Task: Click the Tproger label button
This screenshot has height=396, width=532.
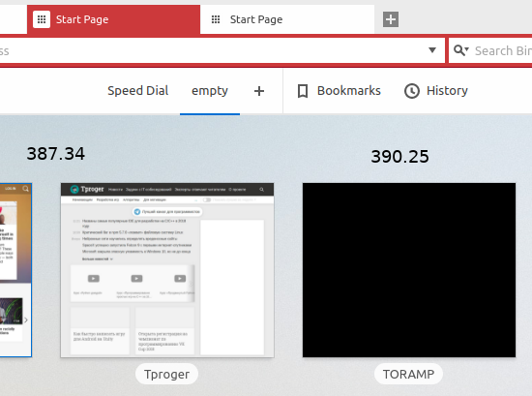Action: [x=166, y=374]
